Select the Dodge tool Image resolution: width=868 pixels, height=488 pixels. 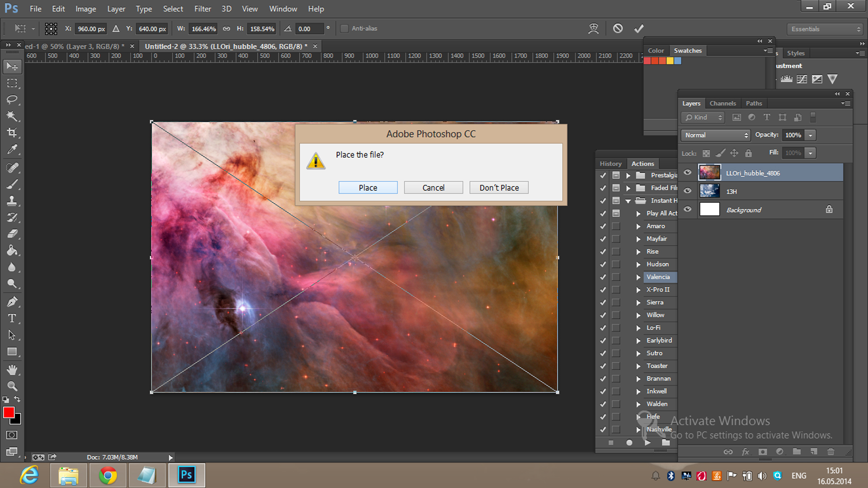click(12, 283)
